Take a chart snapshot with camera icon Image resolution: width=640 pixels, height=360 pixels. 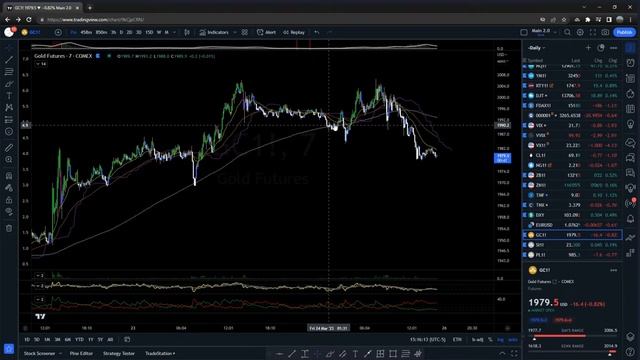click(605, 32)
